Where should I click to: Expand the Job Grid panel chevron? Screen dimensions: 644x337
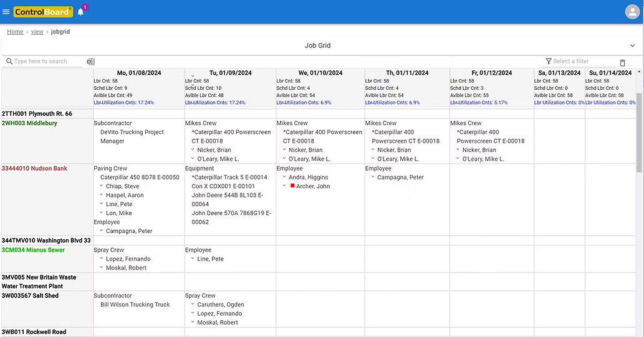coord(633,45)
